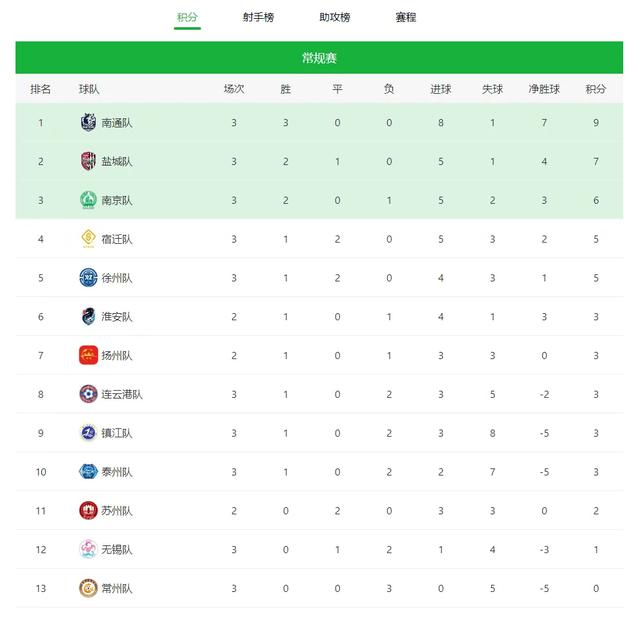Open the 镇江队 team icon
This screenshot has width=640, height=623.
click(88, 433)
